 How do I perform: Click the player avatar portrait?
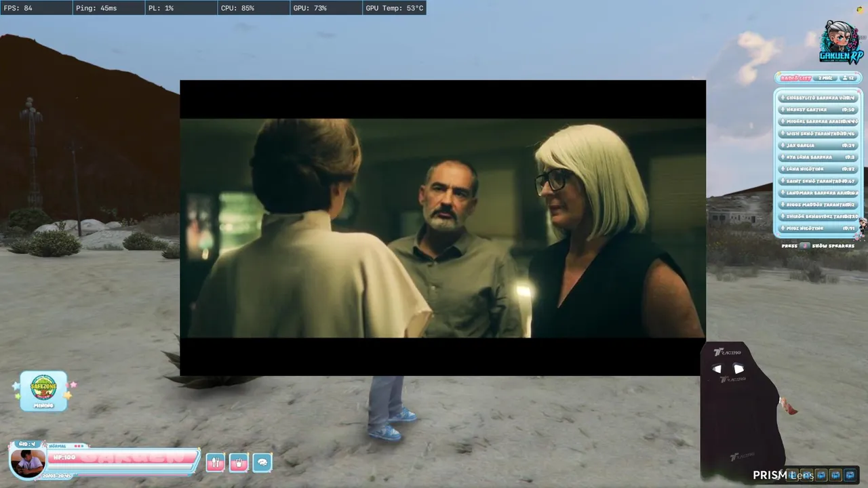[x=28, y=464]
